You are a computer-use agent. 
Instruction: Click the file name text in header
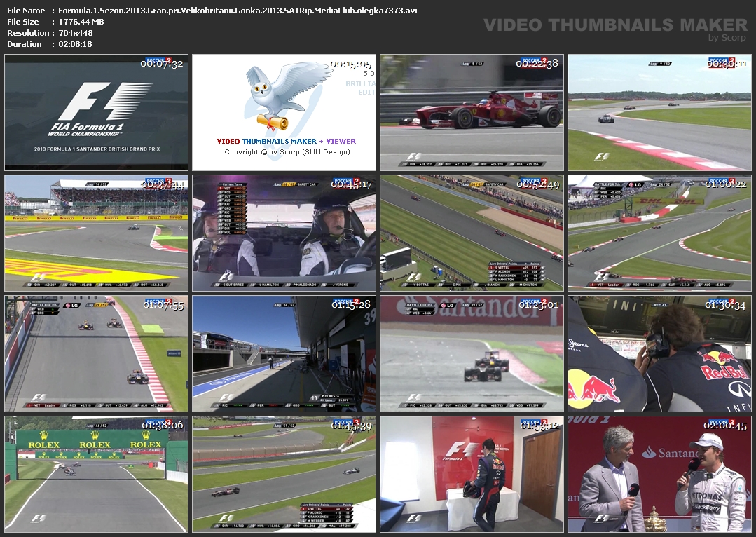click(x=238, y=11)
